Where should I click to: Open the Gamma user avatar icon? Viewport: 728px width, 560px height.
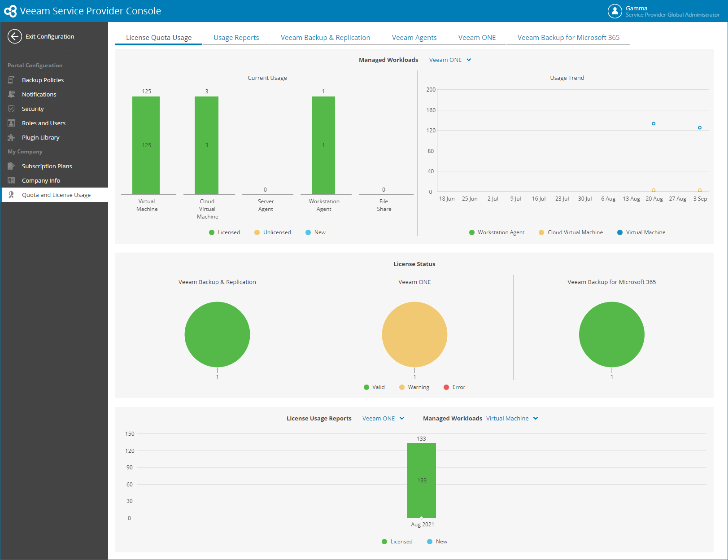coord(615,11)
